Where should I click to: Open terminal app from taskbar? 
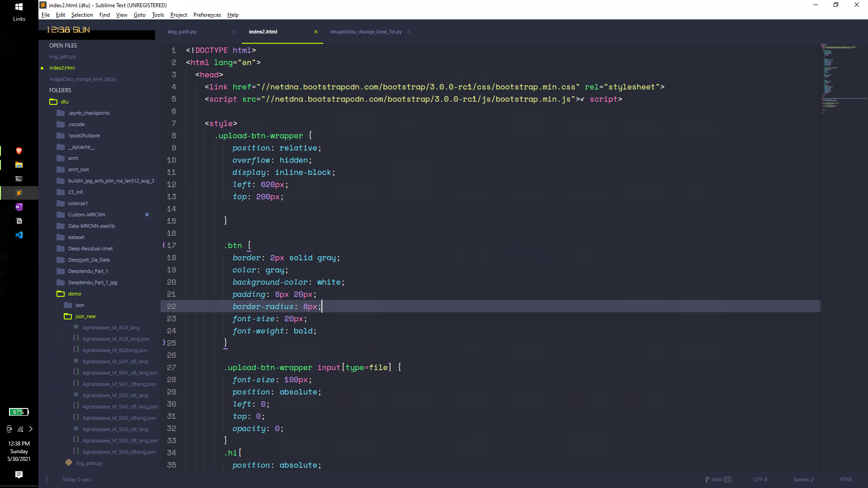tap(19, 179)
